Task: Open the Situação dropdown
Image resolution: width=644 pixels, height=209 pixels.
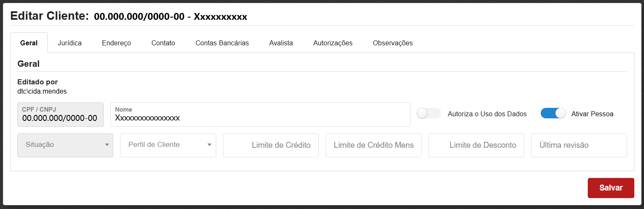Action: [61, 145]
